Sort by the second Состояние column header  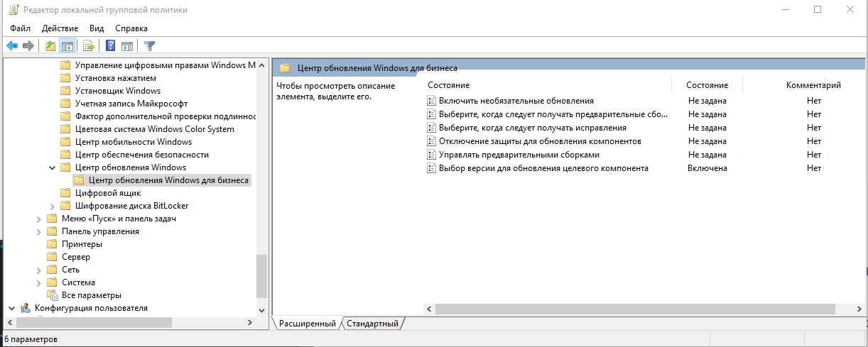coord(707,85)
